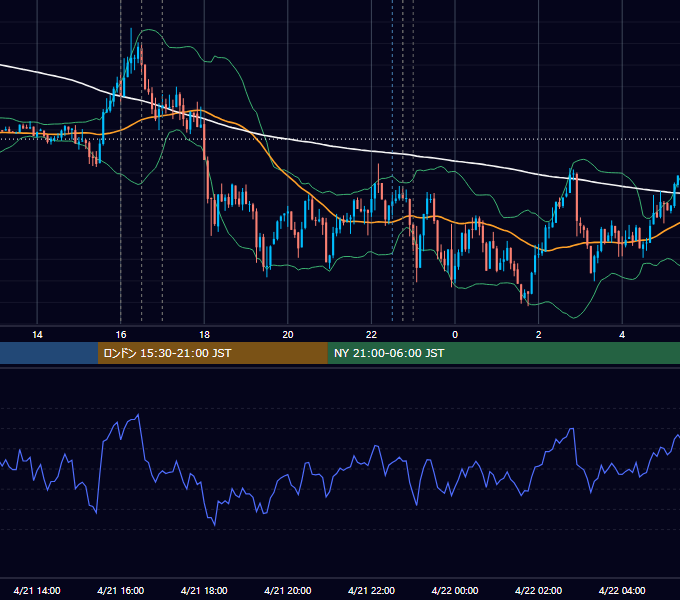Click the blue session bar before ロンドン
The height and width of the screenshot is (600, 680).
[49, 353]
